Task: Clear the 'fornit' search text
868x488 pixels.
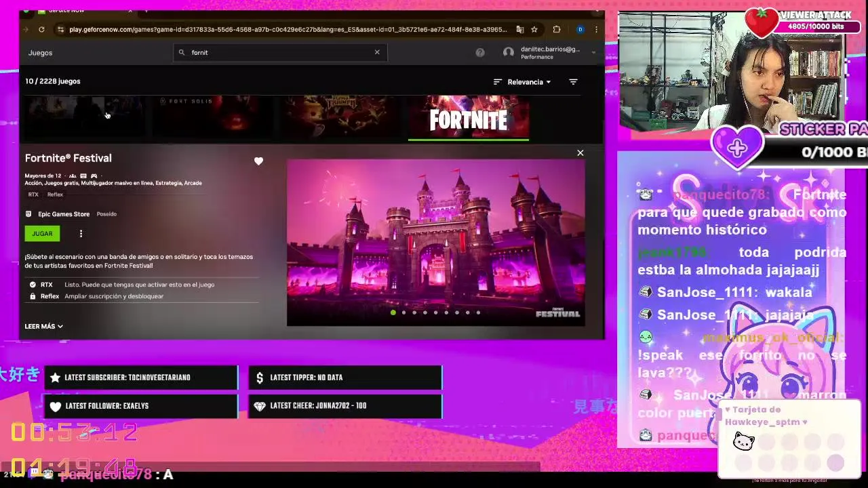Action: pos(377,52)
